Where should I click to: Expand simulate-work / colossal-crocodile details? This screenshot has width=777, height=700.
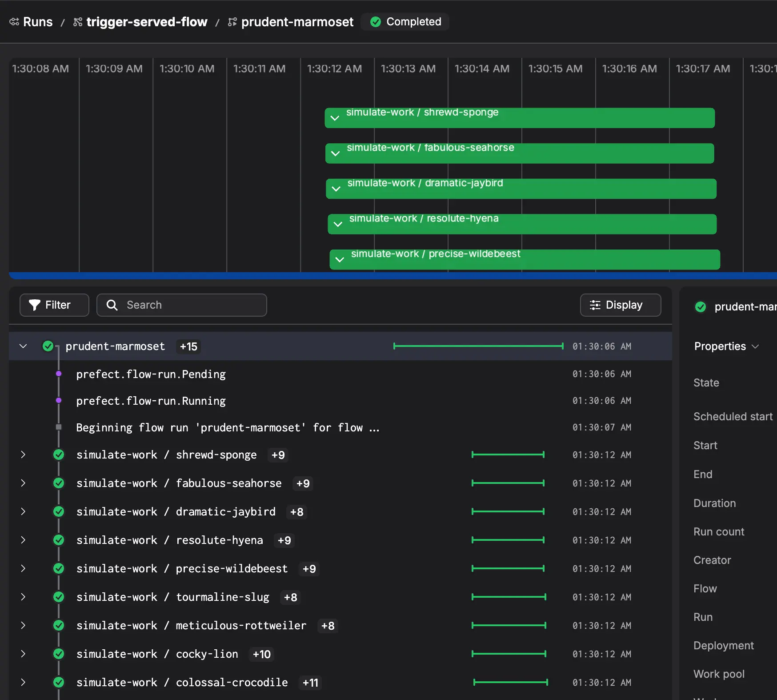pyautogui.click(x=23, y=683)
